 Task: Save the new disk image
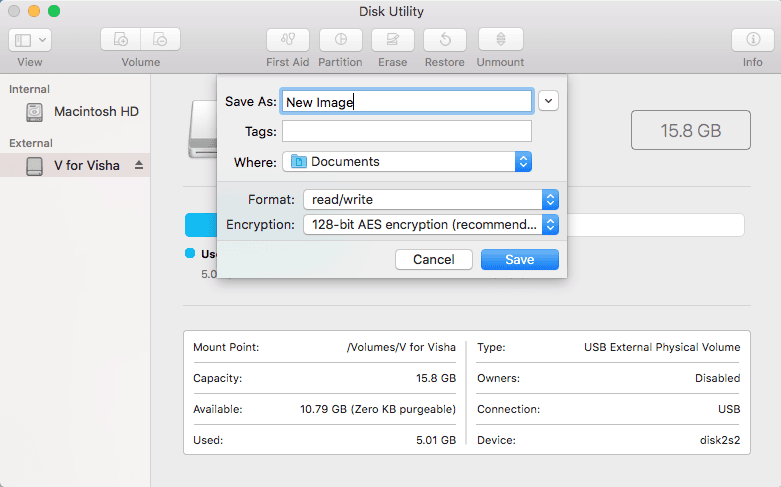tap(520, 259)
